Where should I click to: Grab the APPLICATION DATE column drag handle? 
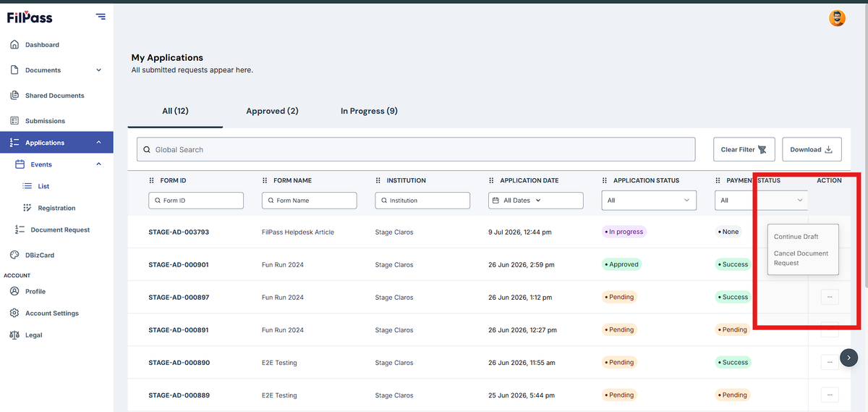492,180
